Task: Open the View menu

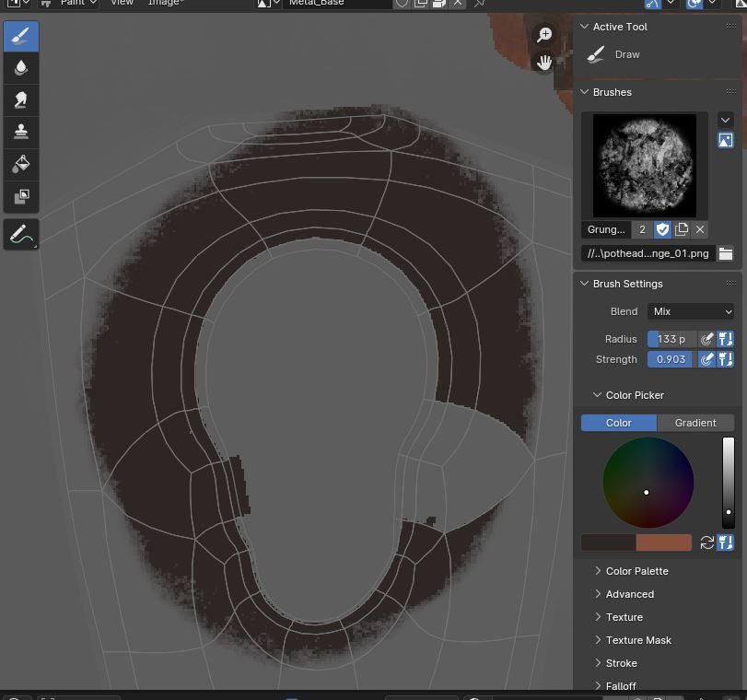Action: point(122,3)
